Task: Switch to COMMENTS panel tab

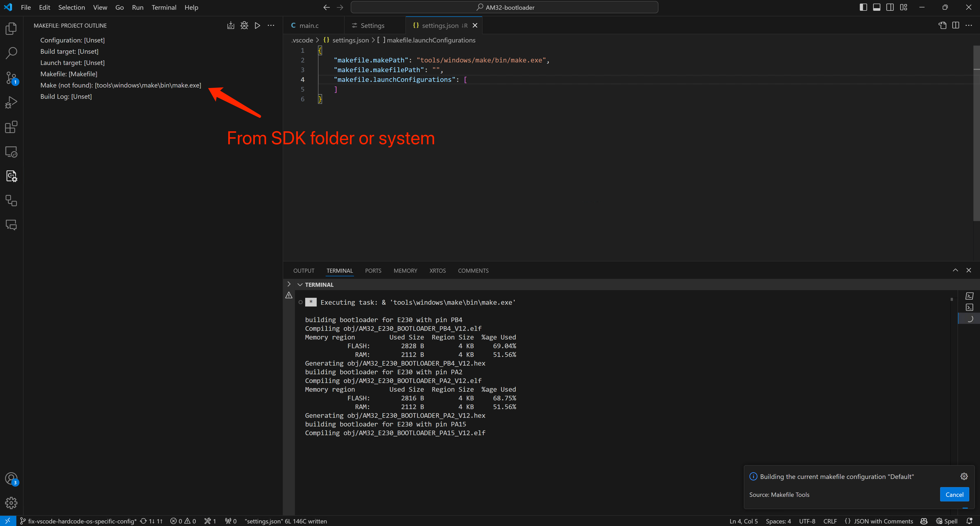Action: click(473, 270)
